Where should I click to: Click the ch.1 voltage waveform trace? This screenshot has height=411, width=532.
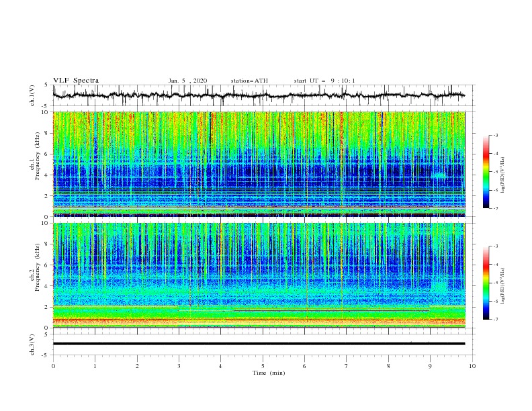click(259, 95)
